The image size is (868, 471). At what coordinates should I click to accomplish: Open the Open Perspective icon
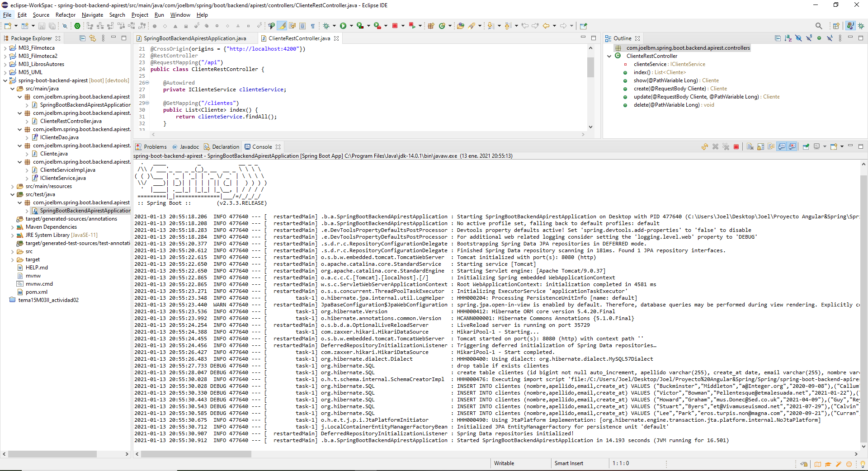point(836,26)
